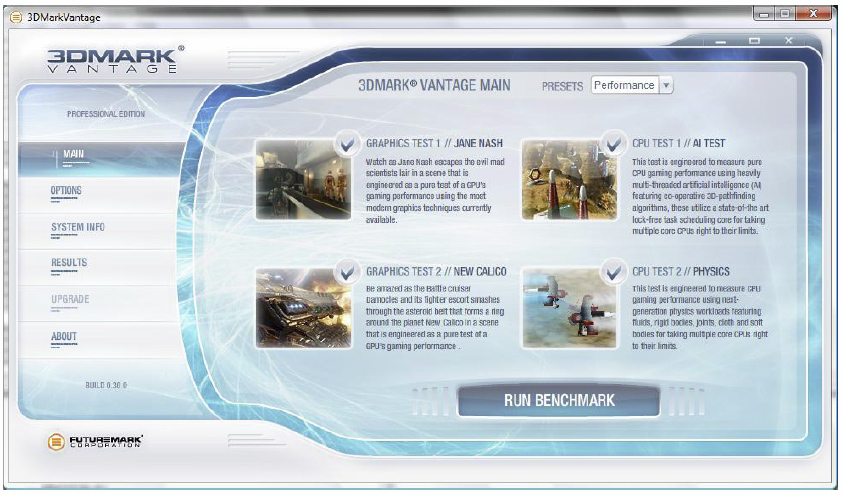Open the OPTIONS section
Screen dimensions: 843x495
[66, 191]
